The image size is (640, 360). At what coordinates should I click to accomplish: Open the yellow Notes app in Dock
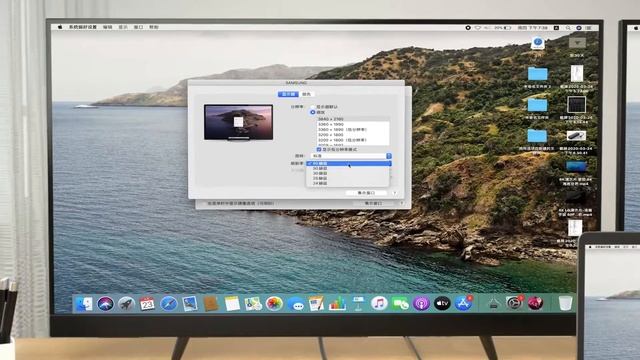coord(232,304)
